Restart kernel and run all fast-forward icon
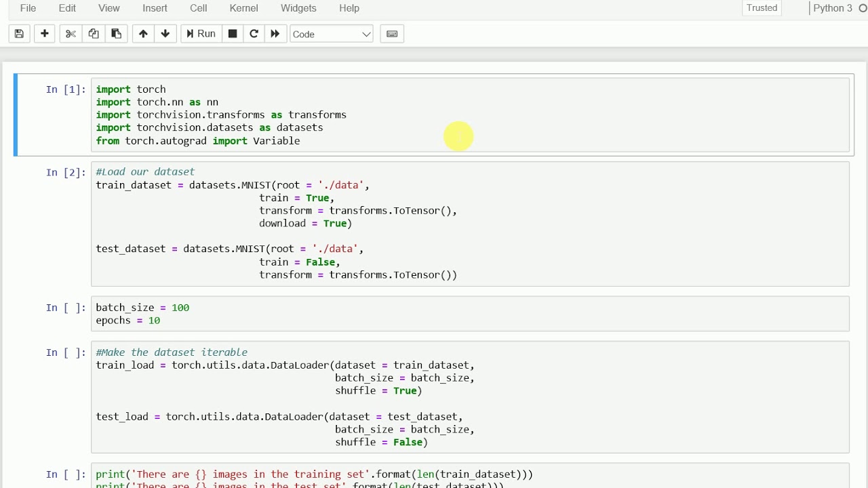868x488 pixels. pos(275,34)
